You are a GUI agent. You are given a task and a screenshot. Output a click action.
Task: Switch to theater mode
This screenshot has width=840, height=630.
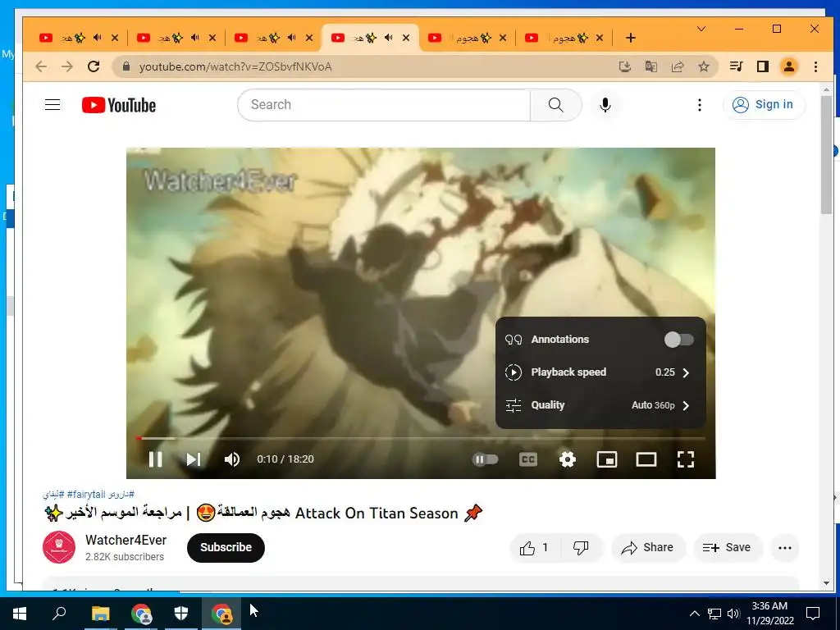(x=646, y=459)
